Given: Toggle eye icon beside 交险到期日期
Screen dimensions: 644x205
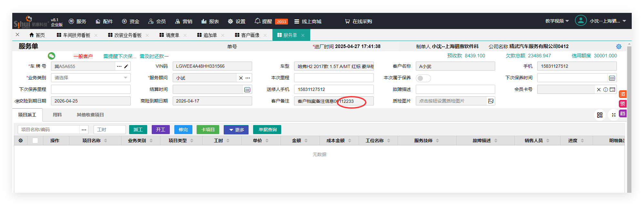Looking at the screenshot, I should point(17,101).
